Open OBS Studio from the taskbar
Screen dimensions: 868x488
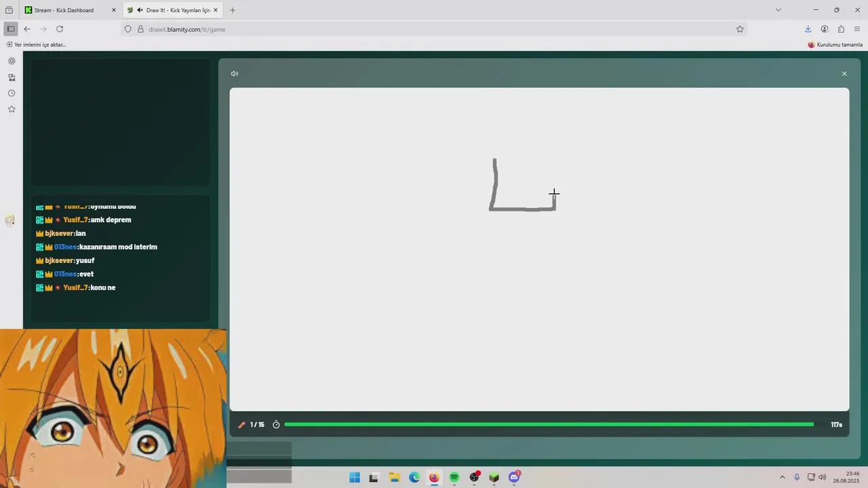(x=474, y=477)
